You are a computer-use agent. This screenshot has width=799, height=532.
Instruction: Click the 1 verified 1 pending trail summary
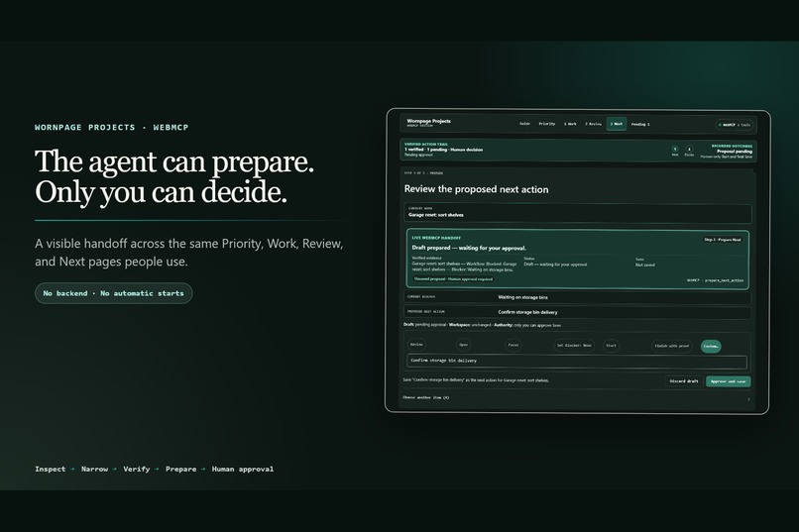coord(444,150)
